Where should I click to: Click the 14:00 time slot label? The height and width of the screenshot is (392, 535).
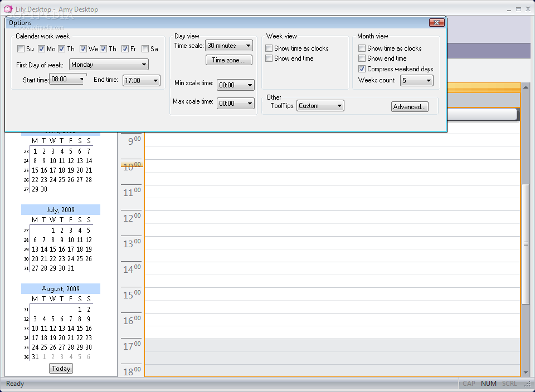pyautogui.click(x=132, y=269)
